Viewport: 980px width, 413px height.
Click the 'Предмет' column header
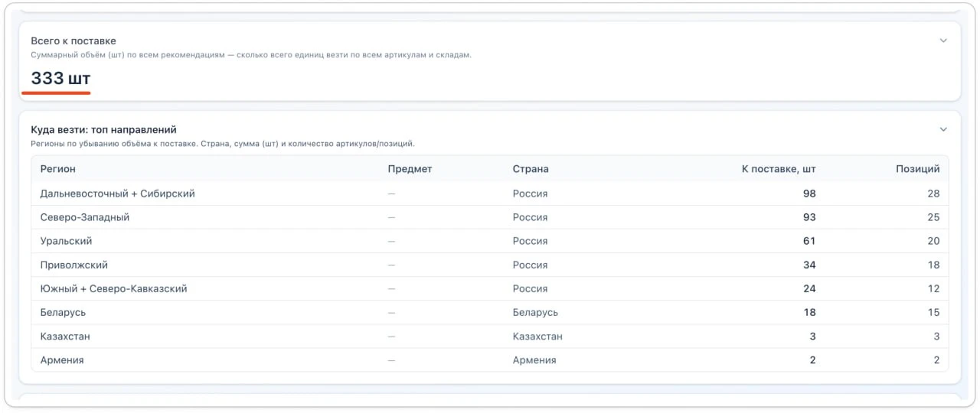coord(410,169)
